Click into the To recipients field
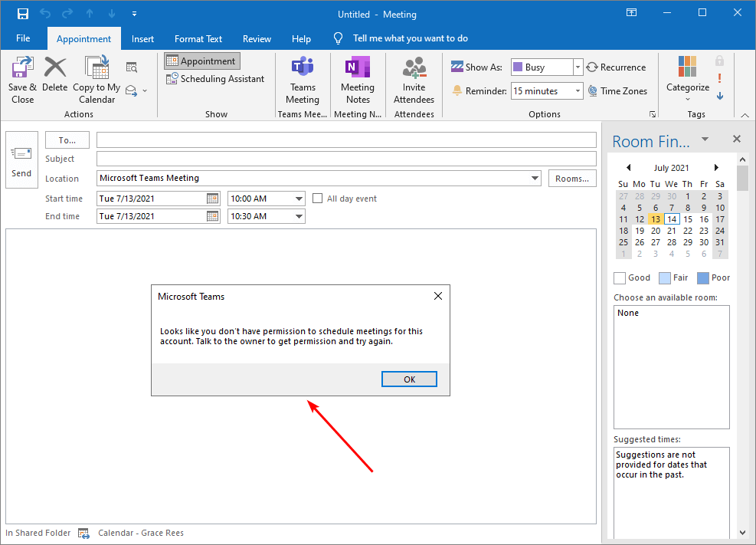 click(x=346, y=140)
